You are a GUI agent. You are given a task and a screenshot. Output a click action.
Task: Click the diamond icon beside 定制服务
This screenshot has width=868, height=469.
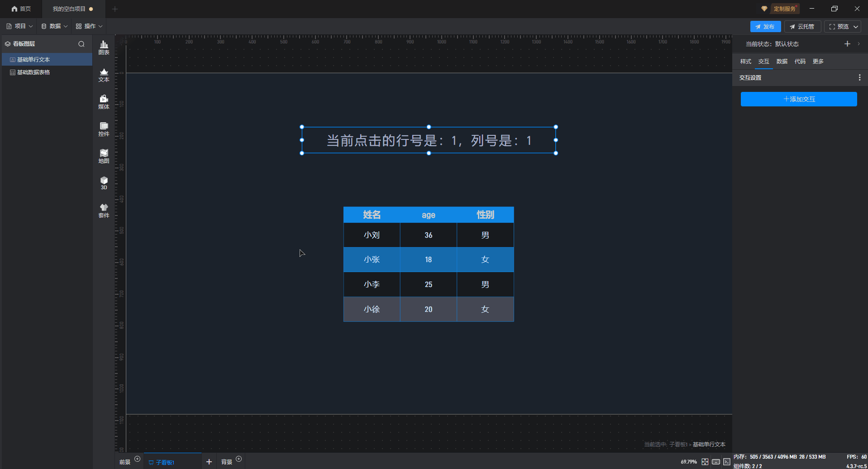click(x=764, y=9)
